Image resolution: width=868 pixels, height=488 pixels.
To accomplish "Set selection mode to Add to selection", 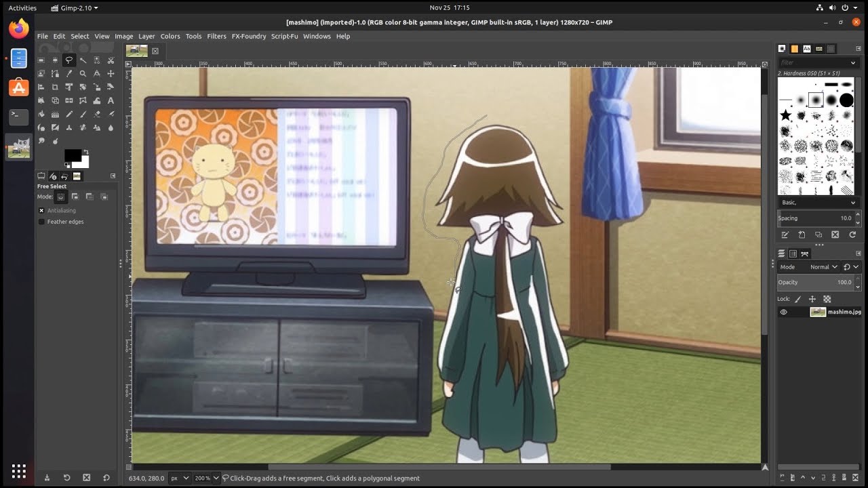I will [x=75, y=197].
